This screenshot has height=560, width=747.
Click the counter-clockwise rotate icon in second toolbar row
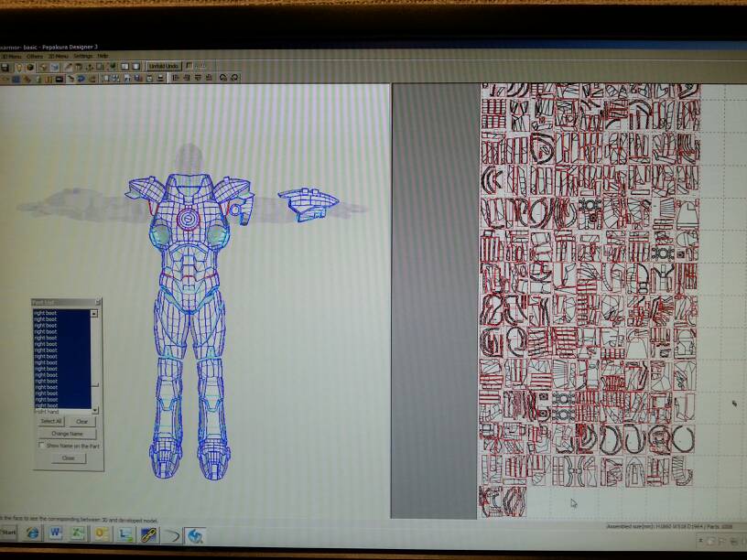223,78
